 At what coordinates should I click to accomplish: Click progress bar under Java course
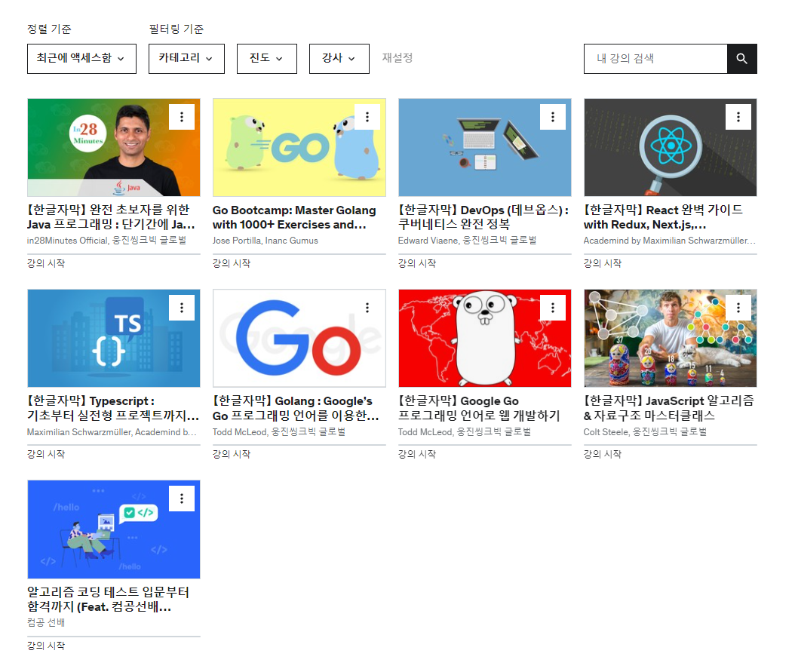coord(114,254)
